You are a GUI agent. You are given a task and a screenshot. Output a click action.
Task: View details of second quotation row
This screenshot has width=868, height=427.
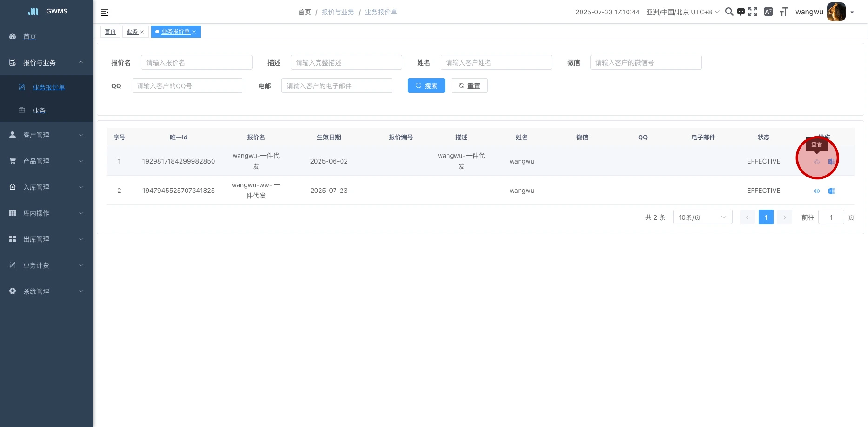click(x=816, y=191)
